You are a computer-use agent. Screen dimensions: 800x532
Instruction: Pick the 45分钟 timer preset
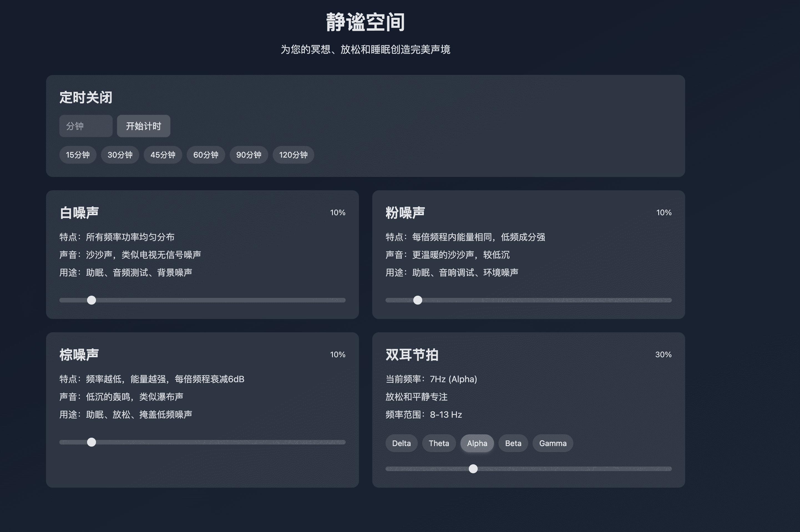(163, 155)
